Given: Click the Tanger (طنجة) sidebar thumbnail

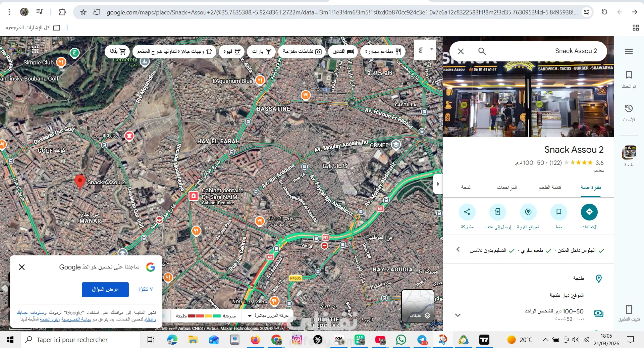Looking at the screenshot, I should coord(629,153).
